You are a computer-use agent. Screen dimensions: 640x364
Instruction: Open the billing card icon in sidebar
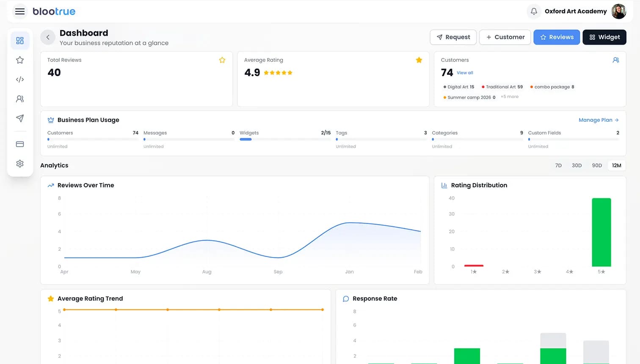tap(19, 144)
